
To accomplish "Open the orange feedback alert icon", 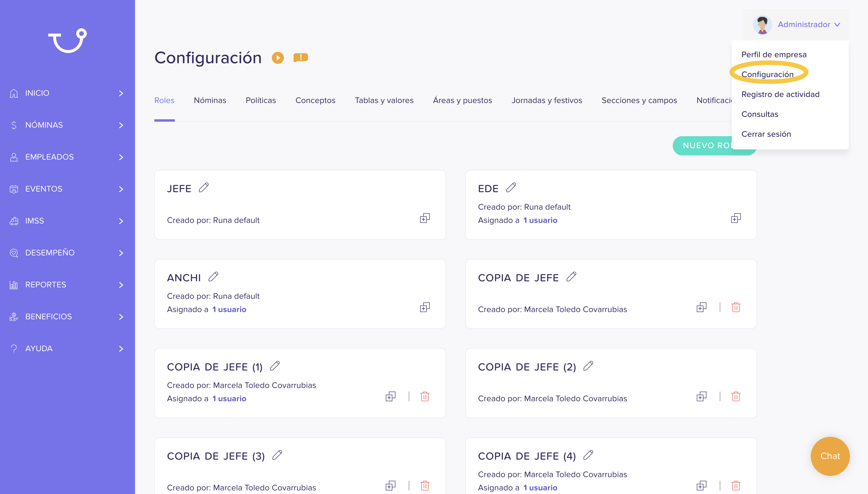I will pyautogui.click(x=300, y=58).
